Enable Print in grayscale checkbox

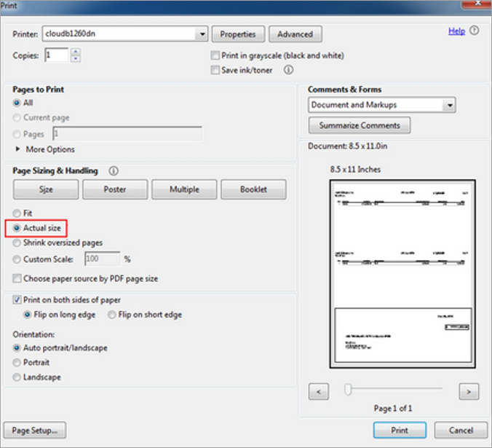point(215,55)
